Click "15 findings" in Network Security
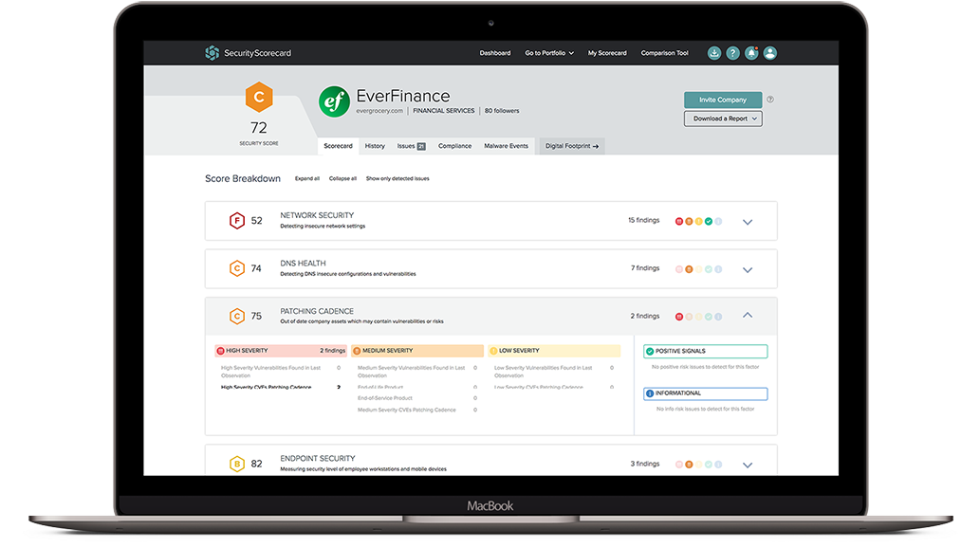Viewport: 980px width, 548px height. (x=644, y=221)
